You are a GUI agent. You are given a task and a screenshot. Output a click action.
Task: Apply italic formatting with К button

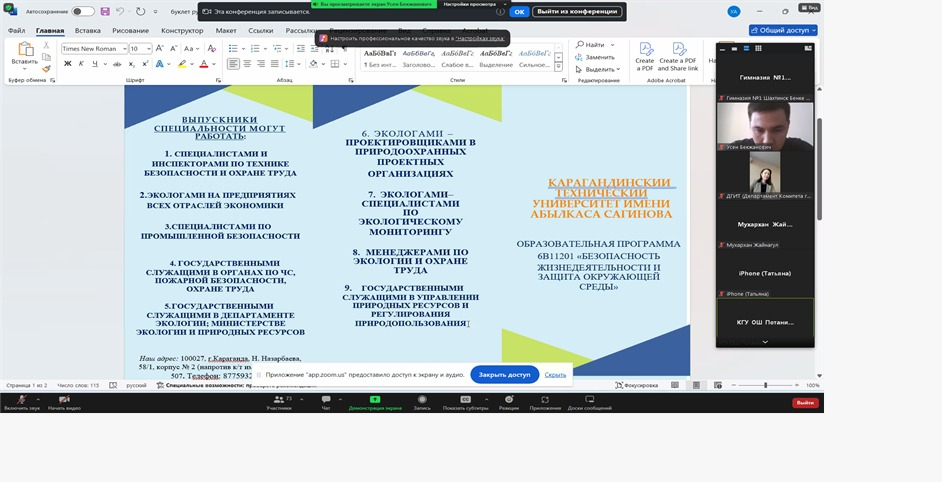click(x=82, y=63)
